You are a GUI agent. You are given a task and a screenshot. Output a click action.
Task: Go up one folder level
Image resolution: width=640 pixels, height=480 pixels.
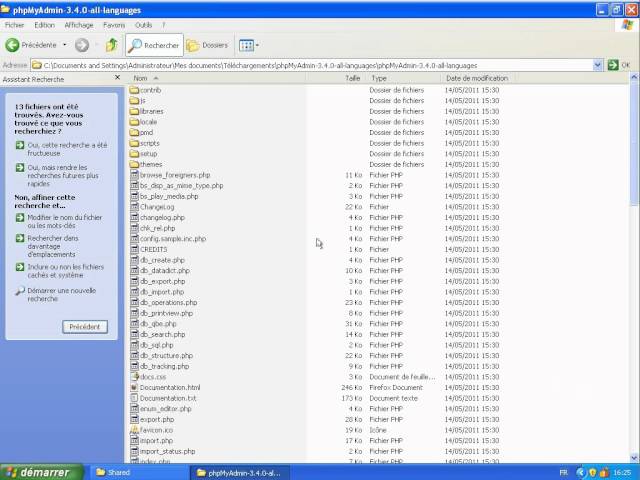pos(111,45)
